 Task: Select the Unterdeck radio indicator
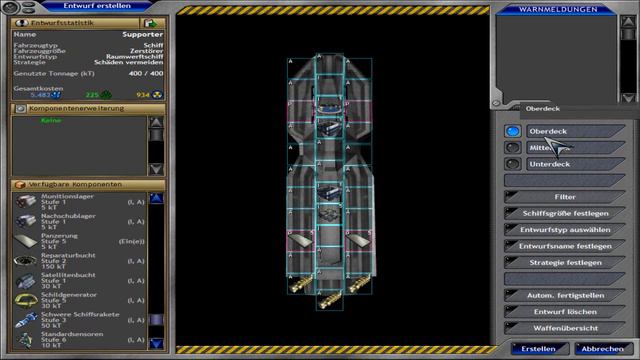click(513, 164)
